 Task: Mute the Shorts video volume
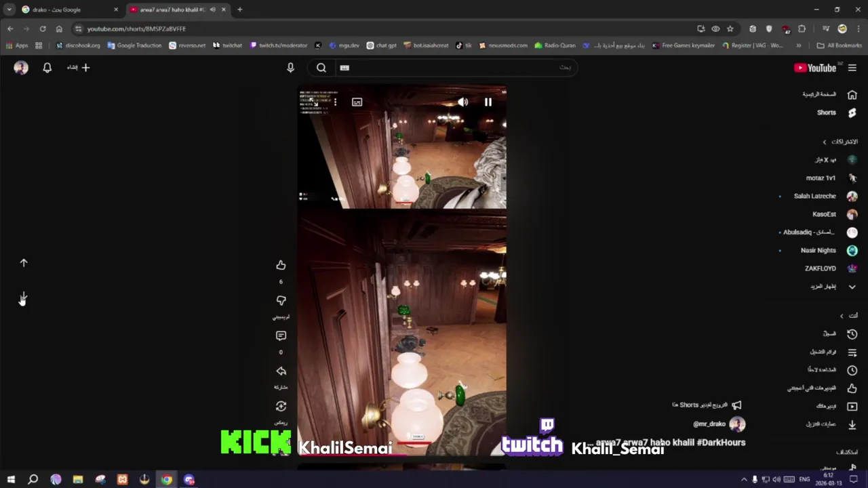click(x=462, y=102)
